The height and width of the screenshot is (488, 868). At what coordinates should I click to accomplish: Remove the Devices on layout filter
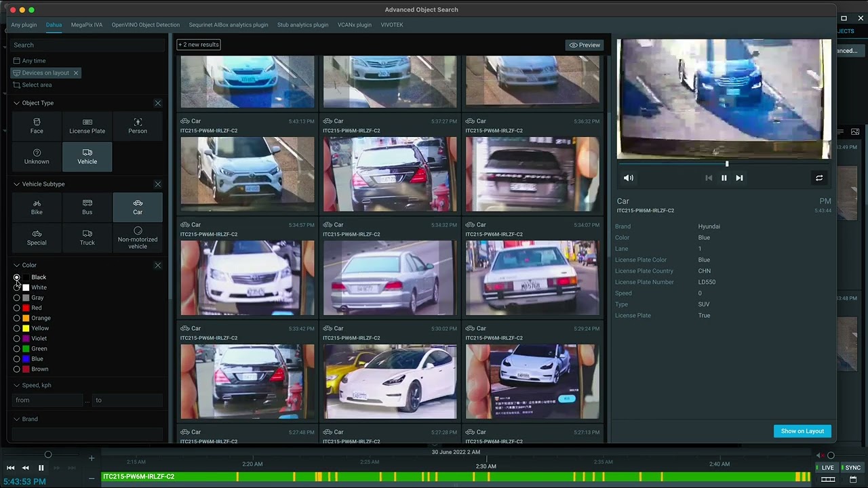(76, 73)
